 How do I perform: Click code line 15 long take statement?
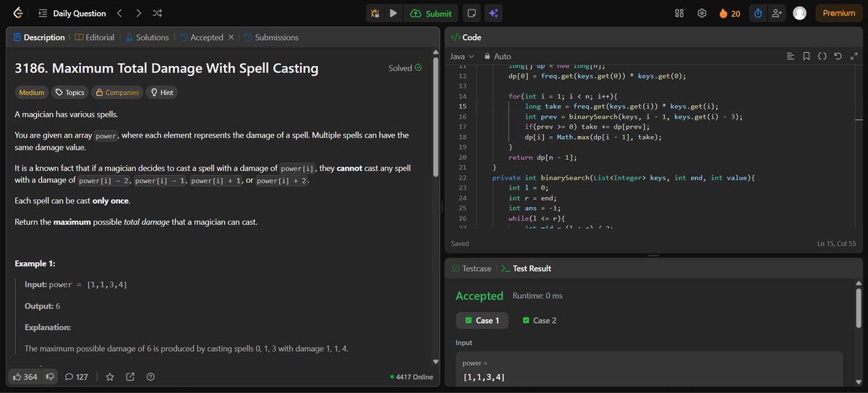tap(621, 106)
